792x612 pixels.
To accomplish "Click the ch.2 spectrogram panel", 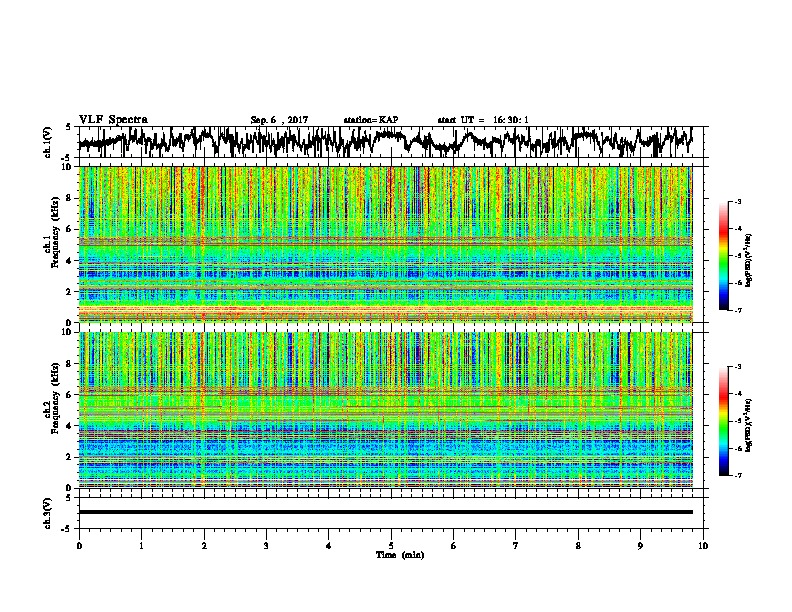I will (386, 410).
